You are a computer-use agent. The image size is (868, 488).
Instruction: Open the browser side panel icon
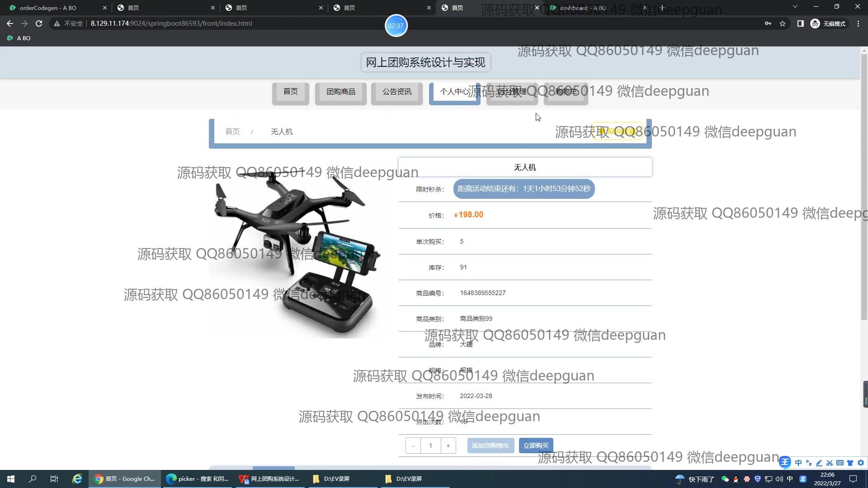pyautogui.click(x=800, y=23)
